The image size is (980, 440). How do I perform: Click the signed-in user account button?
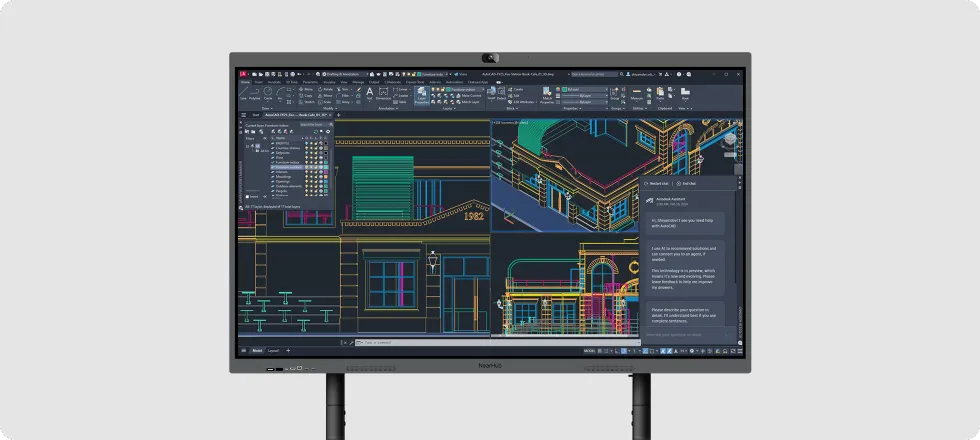640,74
